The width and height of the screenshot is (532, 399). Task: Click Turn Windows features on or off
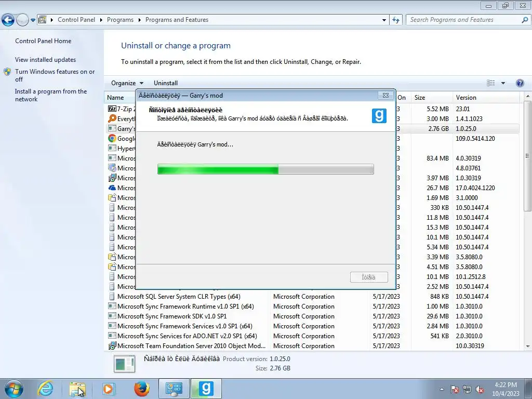(x=55, y=75)
